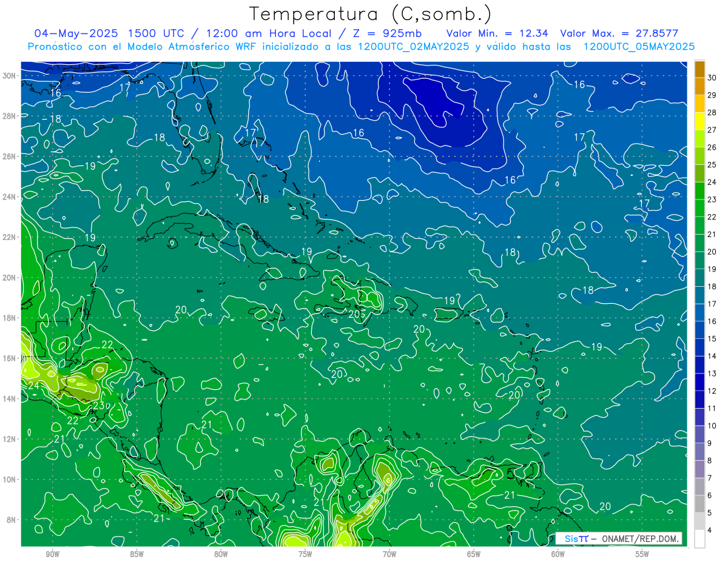This screenshot has width=728, height=562.
Task: Click the "12N" latitude axis label
Action: coord(10,439)
